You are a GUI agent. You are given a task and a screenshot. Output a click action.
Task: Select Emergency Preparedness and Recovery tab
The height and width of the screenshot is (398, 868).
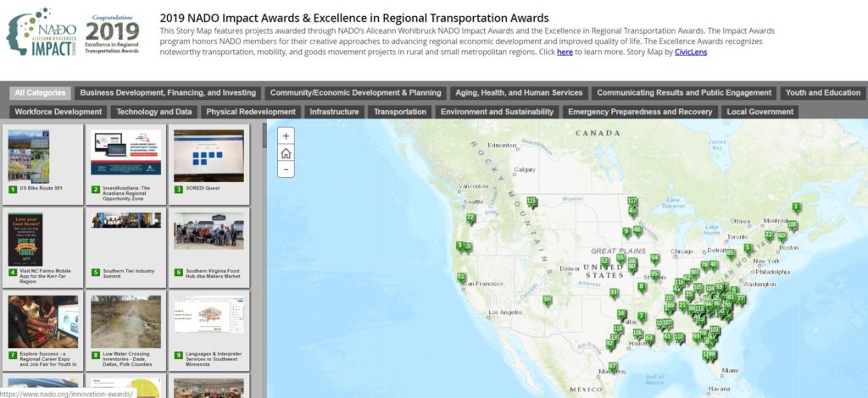(640, 112)
